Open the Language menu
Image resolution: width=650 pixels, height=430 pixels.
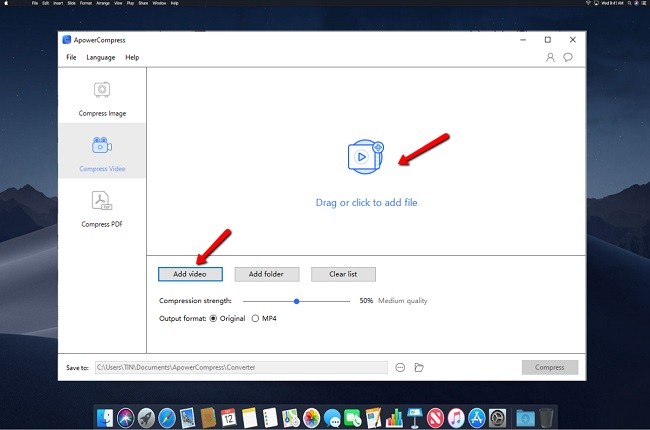[x=101, y=57]
